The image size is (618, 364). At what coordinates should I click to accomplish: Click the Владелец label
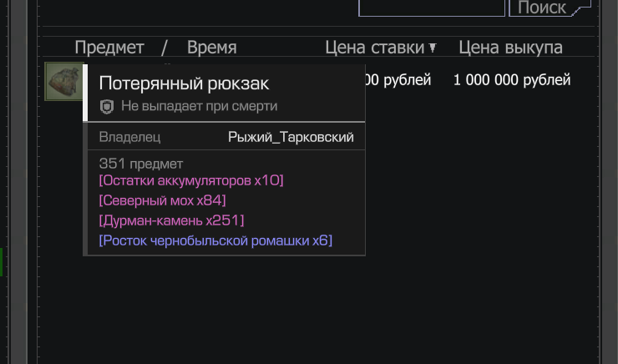pos(129,137)
